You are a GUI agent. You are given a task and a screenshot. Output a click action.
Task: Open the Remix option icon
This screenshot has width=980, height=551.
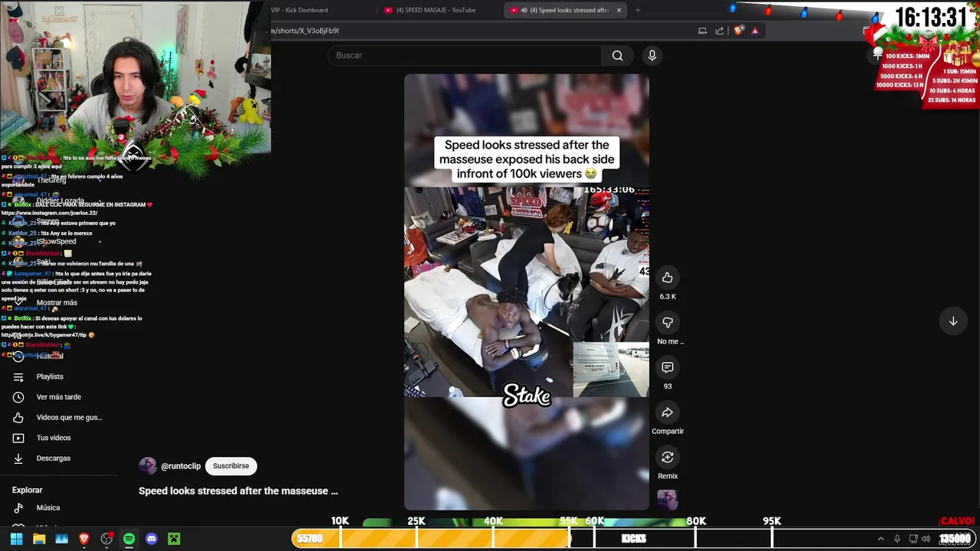(668, 457)
